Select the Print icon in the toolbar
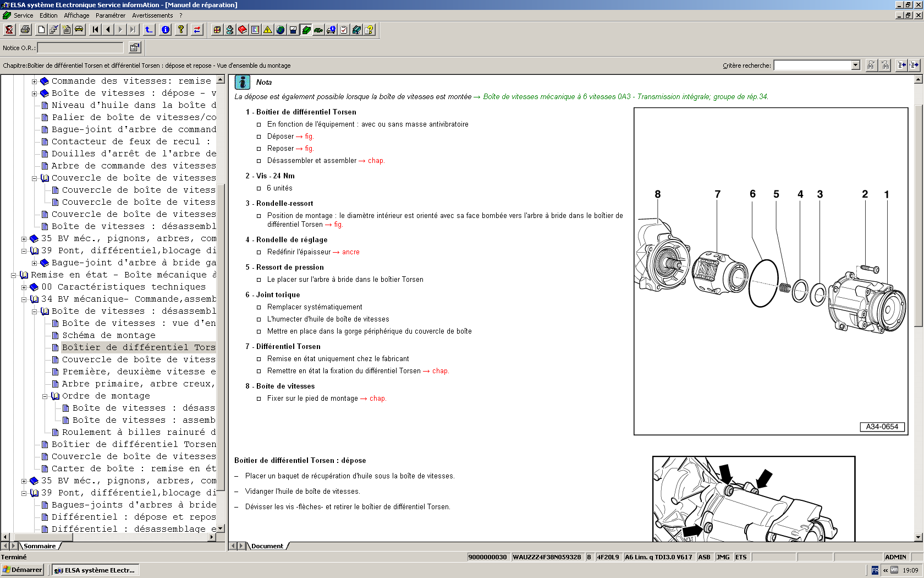The image size is (924, 578). (25, 30)
